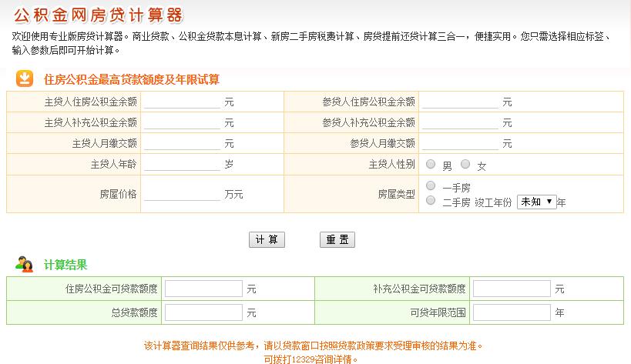Click the 重置 button
The width and height of the screenshot is (631, 364).
pos(337,240)
